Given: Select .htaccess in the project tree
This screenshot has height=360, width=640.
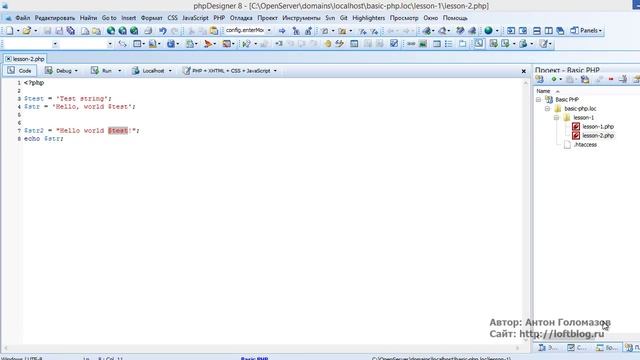Looking at the screenshot, I should click(585, 144).
